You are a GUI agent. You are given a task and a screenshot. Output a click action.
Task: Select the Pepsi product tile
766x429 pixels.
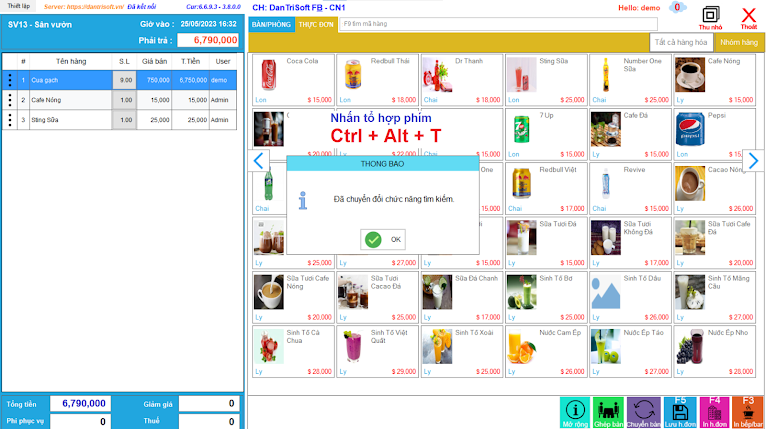click(714, 134)
